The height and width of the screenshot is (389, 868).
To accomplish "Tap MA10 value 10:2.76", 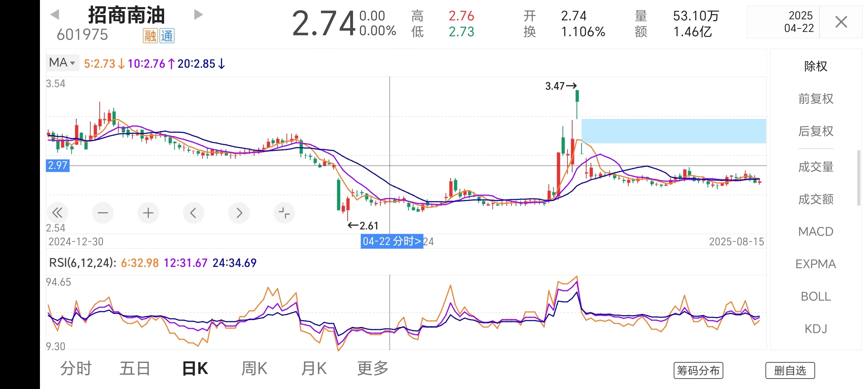I will click(x=146, y=64).
